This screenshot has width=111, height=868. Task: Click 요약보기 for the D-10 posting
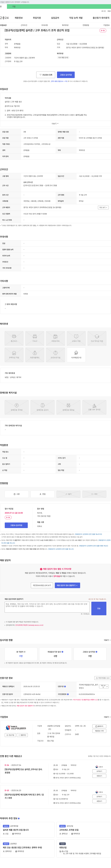(99, 797)
